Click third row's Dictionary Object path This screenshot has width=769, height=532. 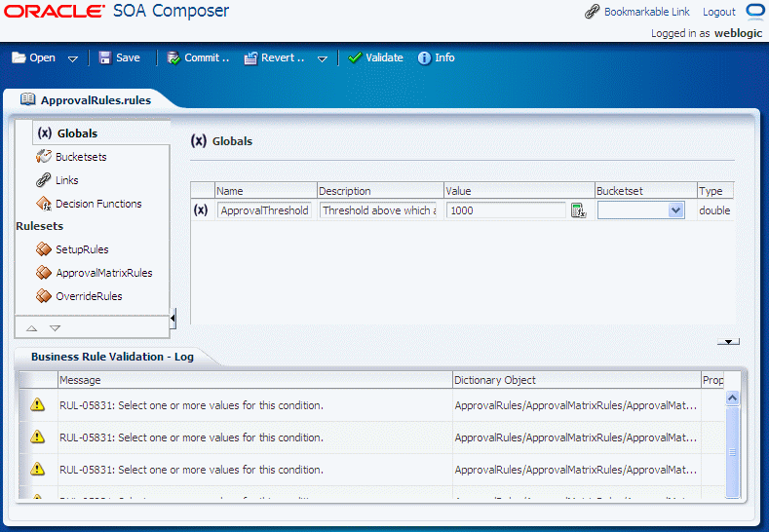coord(576,470)
